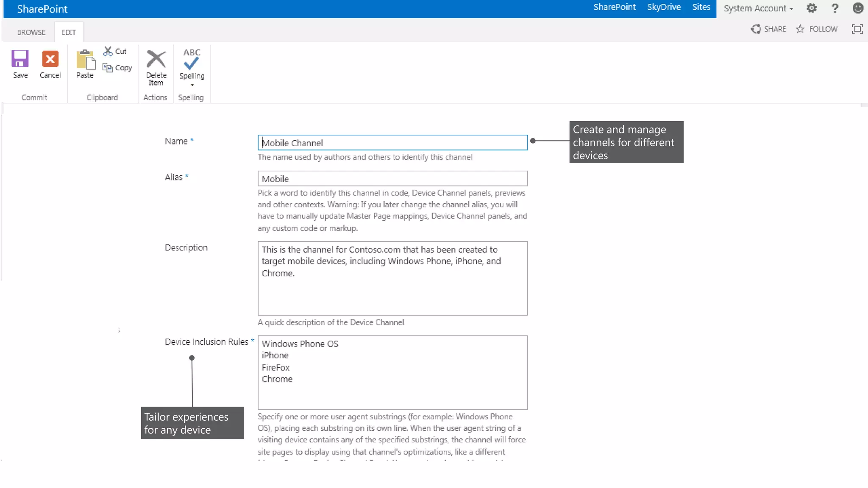Screen dimensions: 868x488
Task: Click the Device Inclusion Rules text area
Action: click(392, 372)
